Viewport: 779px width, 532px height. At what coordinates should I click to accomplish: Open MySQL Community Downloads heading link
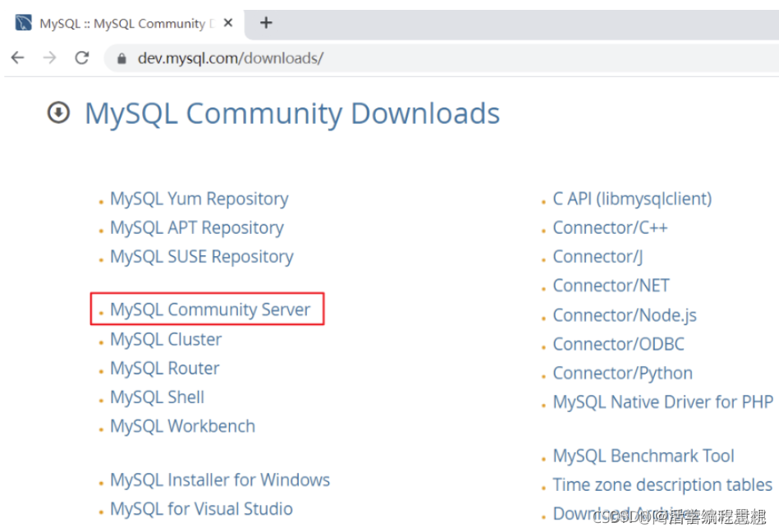click(x=292, y=114)
